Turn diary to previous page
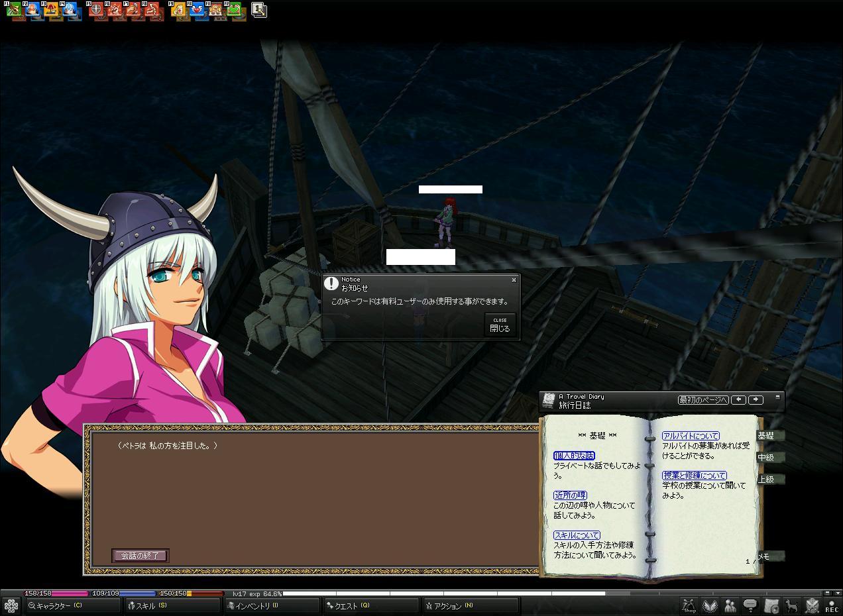 pos(738,400)
